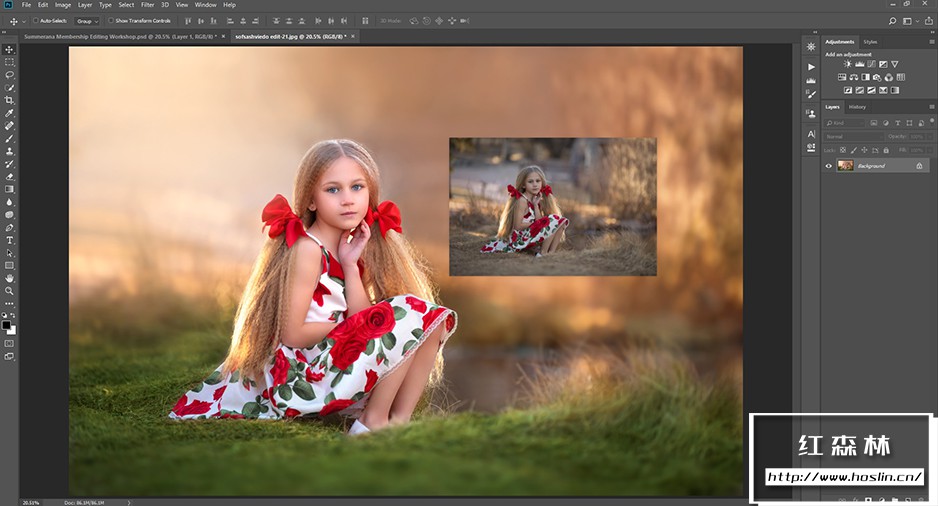Add a Brightness/Contrast adjustment
Image resolution: width=938 pixels, height=506 pixels.
848,64
